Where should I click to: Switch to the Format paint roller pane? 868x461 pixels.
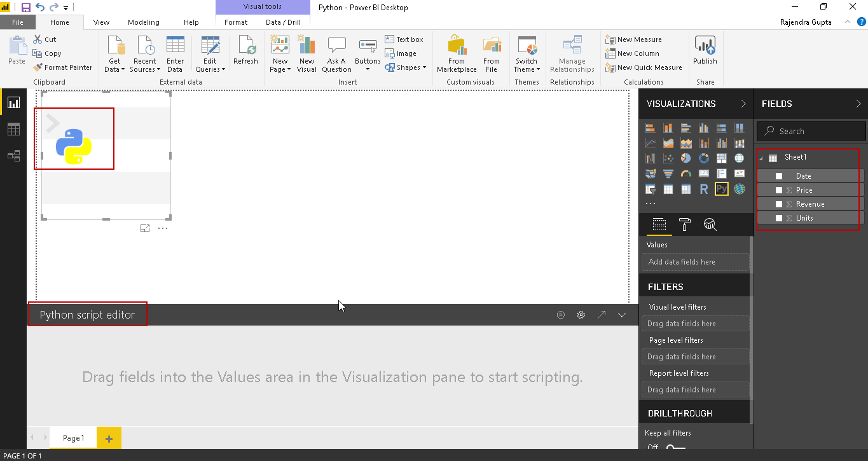[685, 224]
